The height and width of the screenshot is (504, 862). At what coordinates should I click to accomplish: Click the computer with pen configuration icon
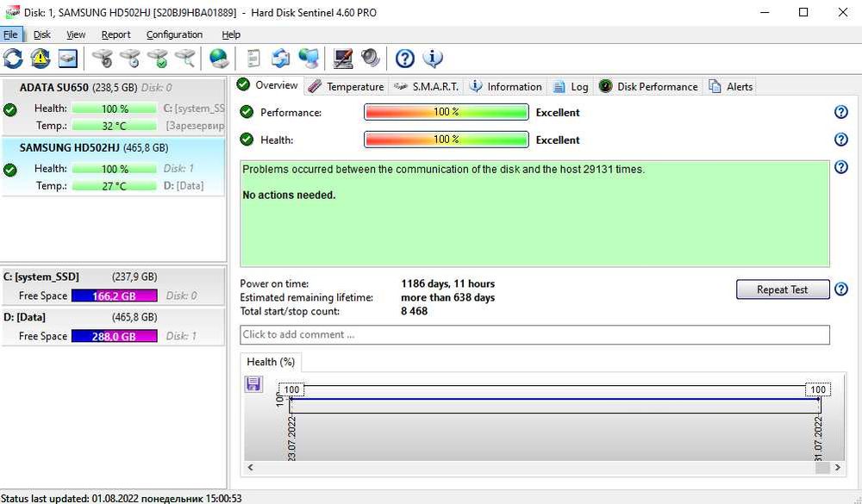click(343, 59)
